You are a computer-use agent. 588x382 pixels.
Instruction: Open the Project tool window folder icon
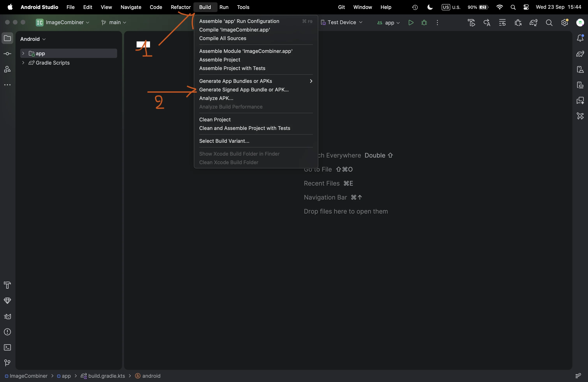7,38
